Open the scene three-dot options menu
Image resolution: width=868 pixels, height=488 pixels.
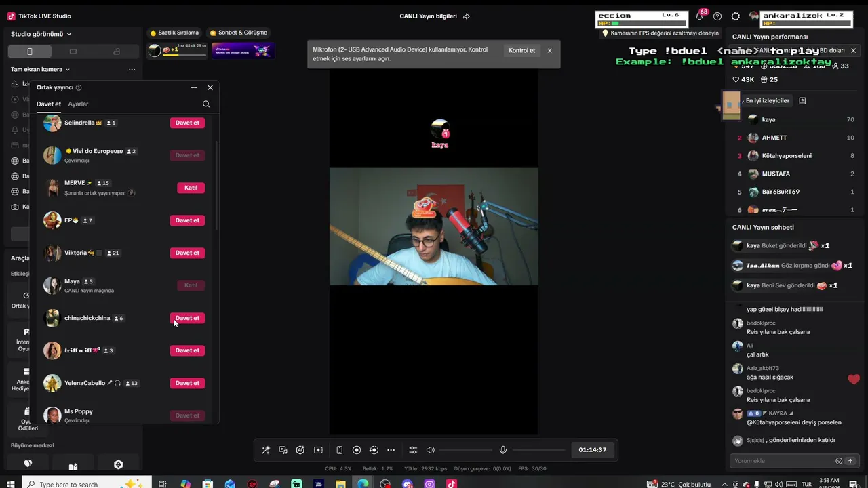pyautogui.click(x=132, y=69)
